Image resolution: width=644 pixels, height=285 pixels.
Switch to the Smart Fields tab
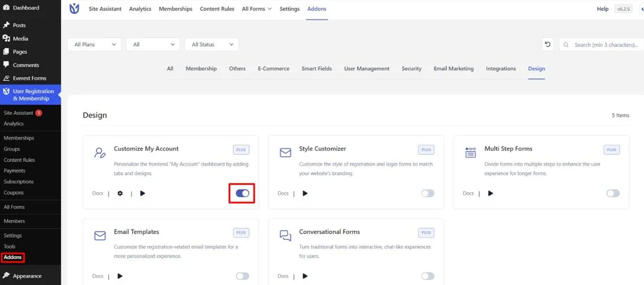tap(316, 68)
